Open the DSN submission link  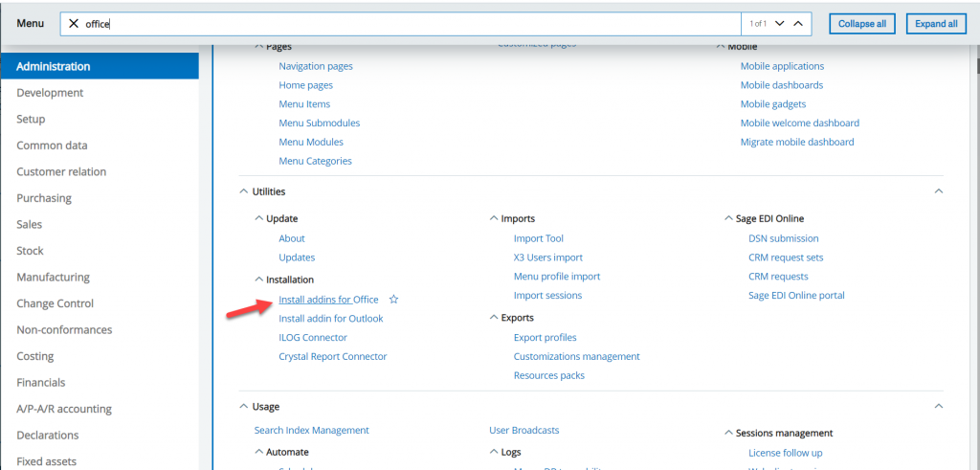[x=784, y=238]
